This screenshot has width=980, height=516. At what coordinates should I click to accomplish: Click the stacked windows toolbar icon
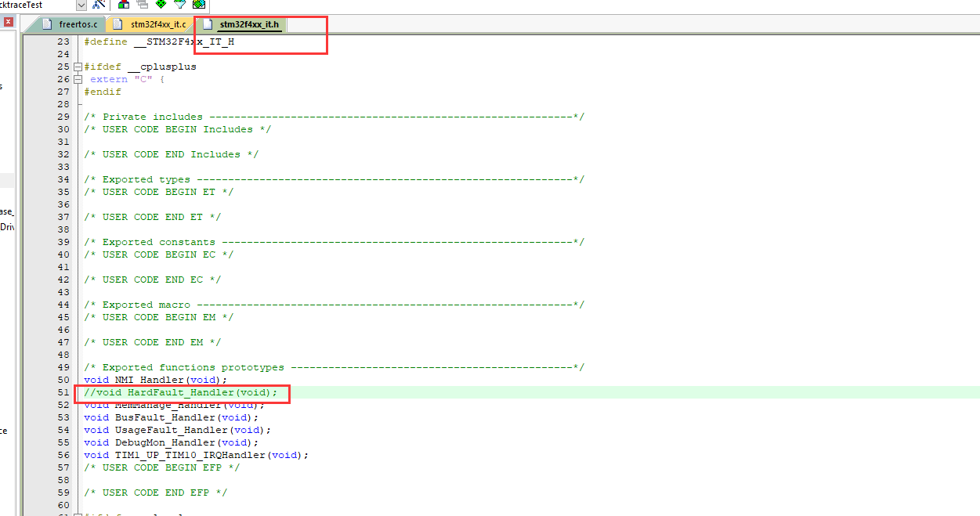[x=142, y=5]
